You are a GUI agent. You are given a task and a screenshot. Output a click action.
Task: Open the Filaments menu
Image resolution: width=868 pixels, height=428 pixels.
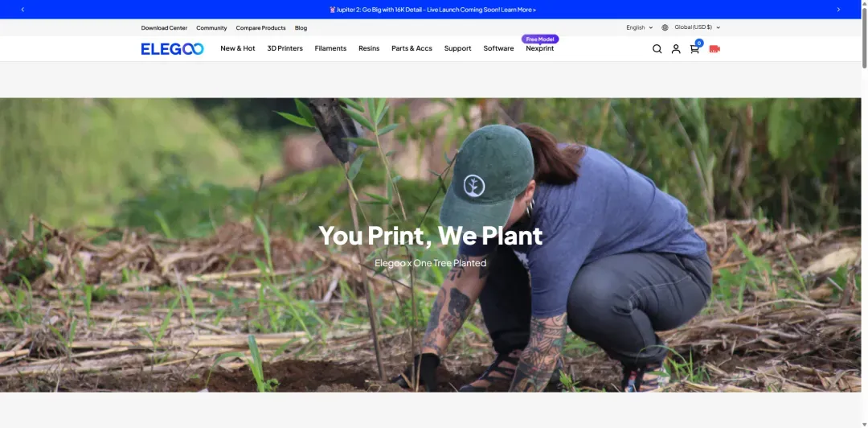click(330, 49)
